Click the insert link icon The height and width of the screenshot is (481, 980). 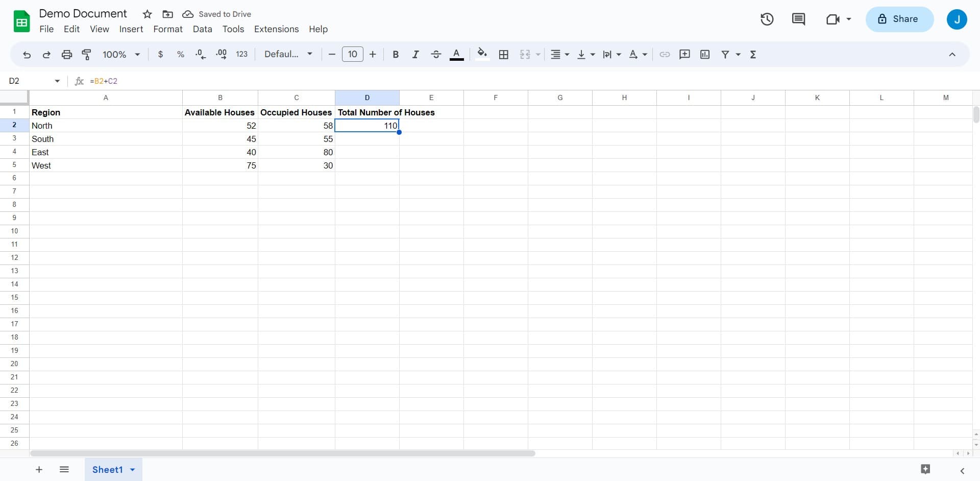pyautogui.click(x=665, y=54)
